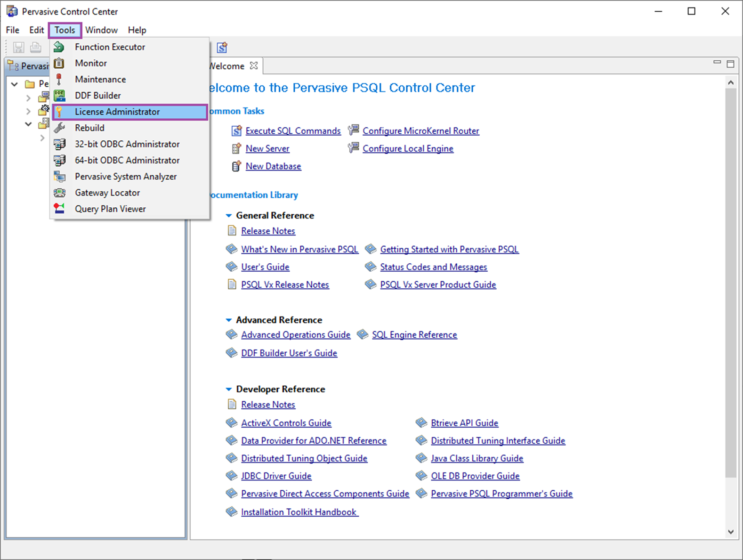Click the Print toolbar icon
The width and height of the screenshot is (743, 560).
(36, 47)
